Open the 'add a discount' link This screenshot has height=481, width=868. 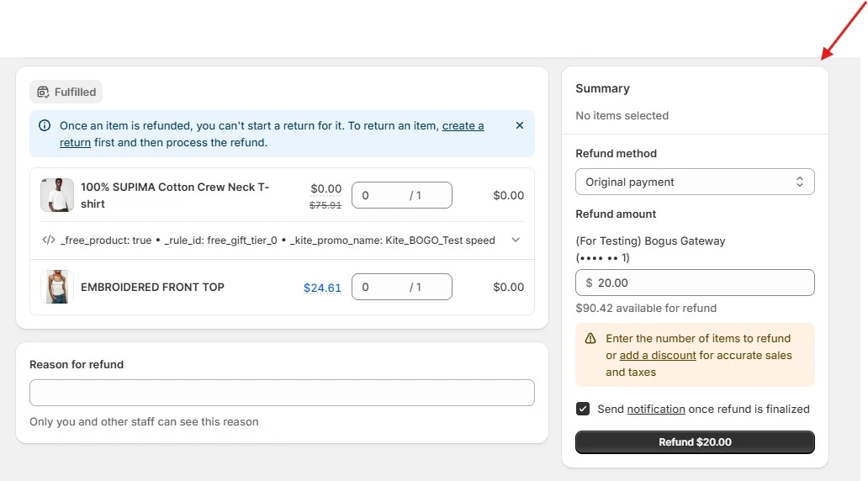(657, 356)
